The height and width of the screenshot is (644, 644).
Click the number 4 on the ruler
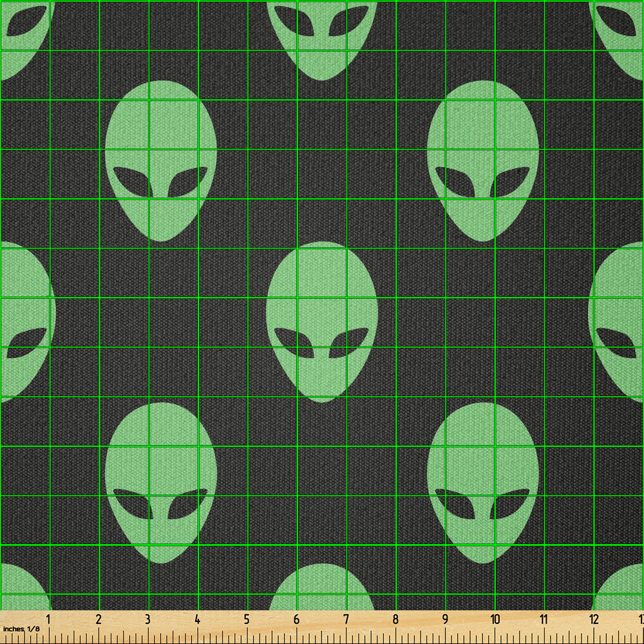pyautogui.click(x=197, y=620)
